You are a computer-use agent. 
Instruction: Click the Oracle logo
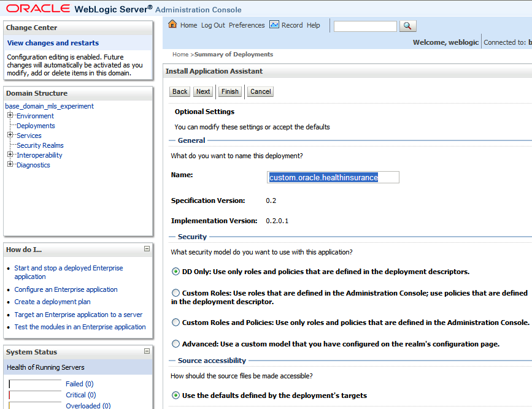[38, 8]
